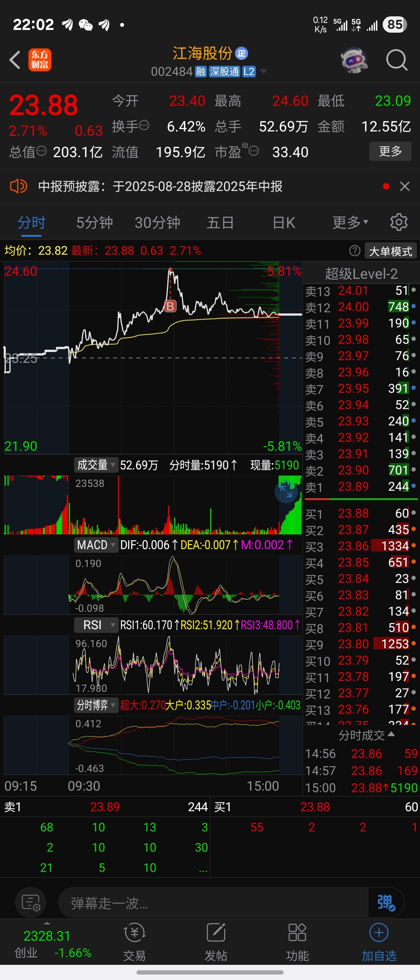The image size is (420, 980).
Task: Tap the 更多 details button
Action: tap(390, 151)
